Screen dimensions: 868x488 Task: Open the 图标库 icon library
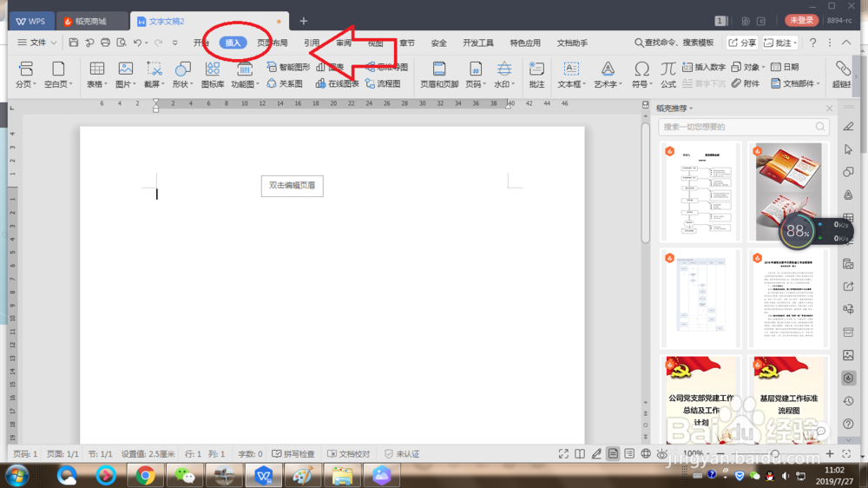click(x=213, y=74)
